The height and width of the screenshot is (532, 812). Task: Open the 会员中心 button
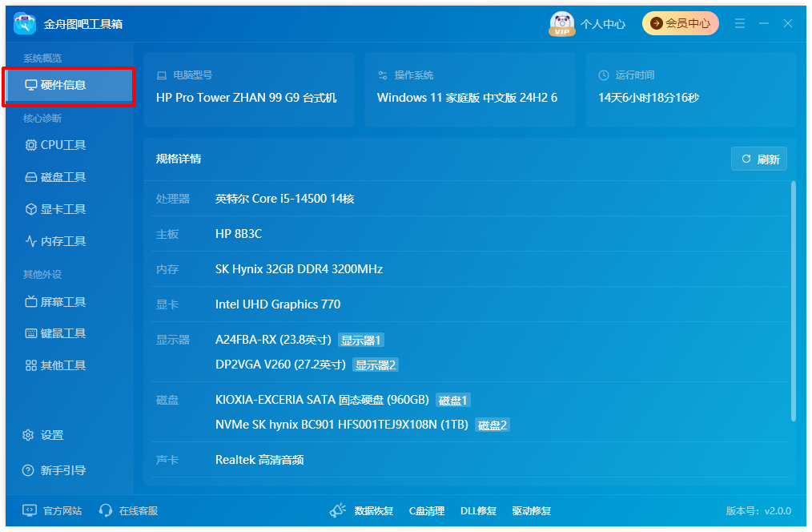click(681, 23)
